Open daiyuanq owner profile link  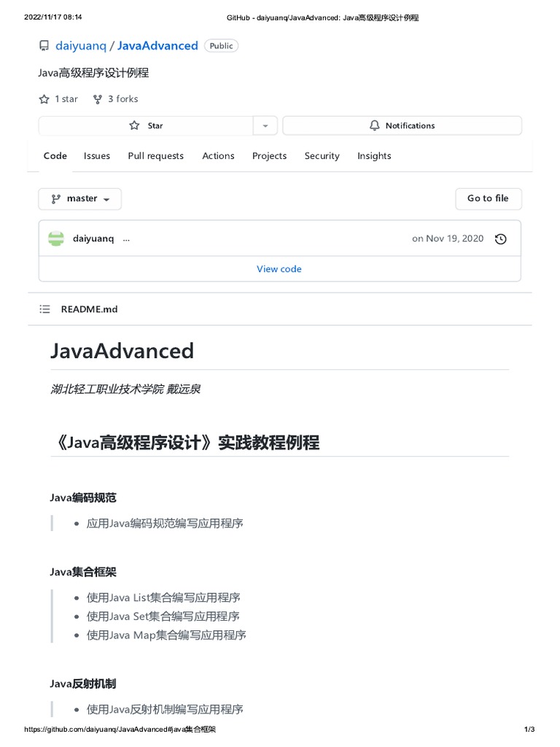click(x=81, y=46)
